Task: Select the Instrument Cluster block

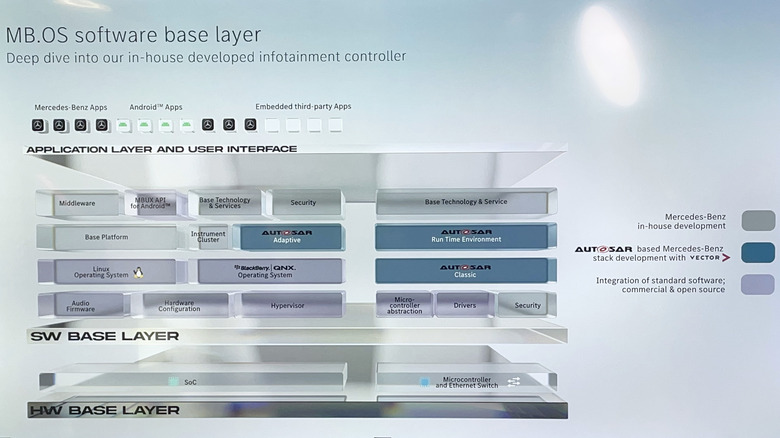Action: click(208, 237)
